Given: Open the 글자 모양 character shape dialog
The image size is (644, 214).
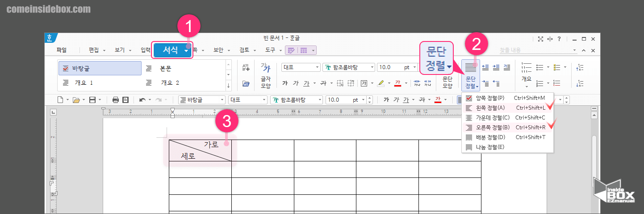Looking at the screenshot, I should pos(266,75).
